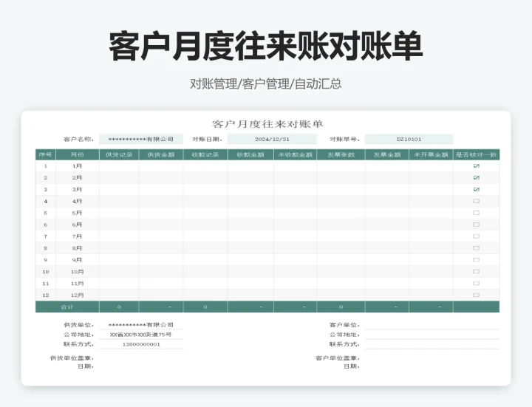Select the 6月 month cell
Image resolution: width=532 pixels, height=407 pixels.
click(x=78, y=225)
